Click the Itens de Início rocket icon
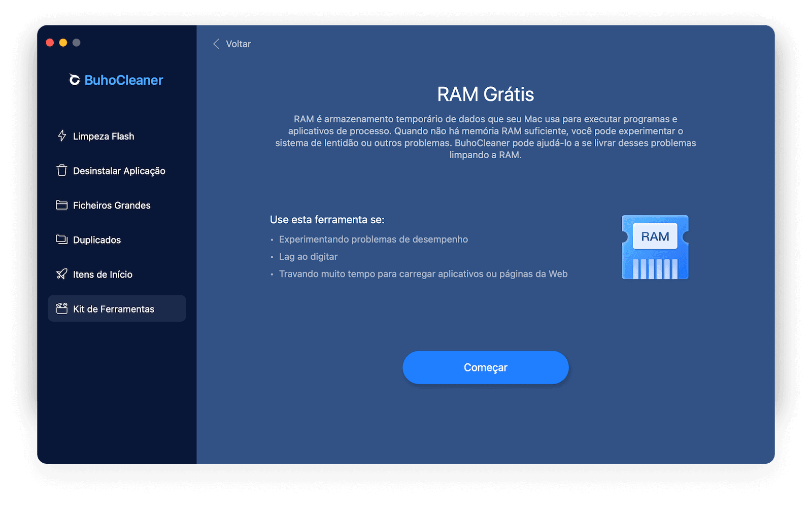This screenshot has width=812, height=513. pos(61,274)
